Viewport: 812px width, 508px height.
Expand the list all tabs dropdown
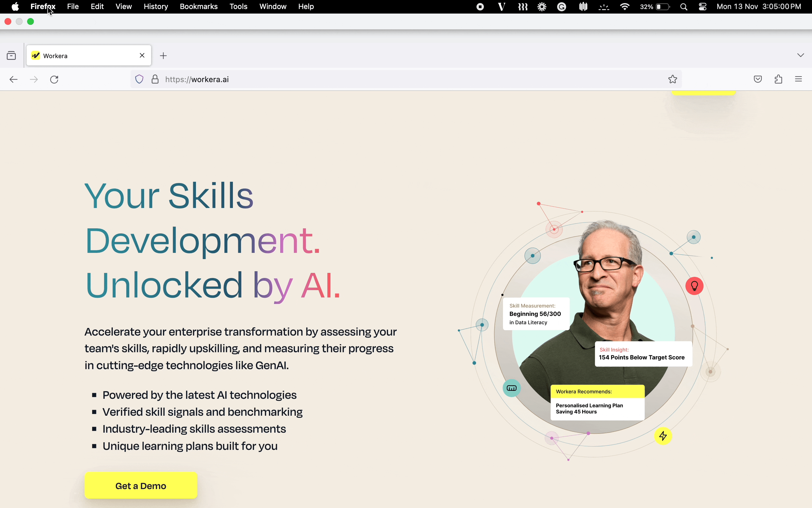[x=801, y=55]
